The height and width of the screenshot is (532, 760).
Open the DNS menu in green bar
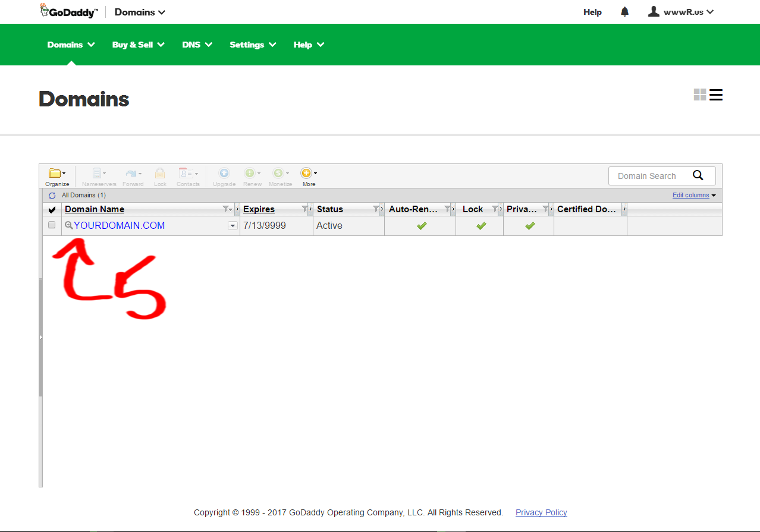click(197, 45)
